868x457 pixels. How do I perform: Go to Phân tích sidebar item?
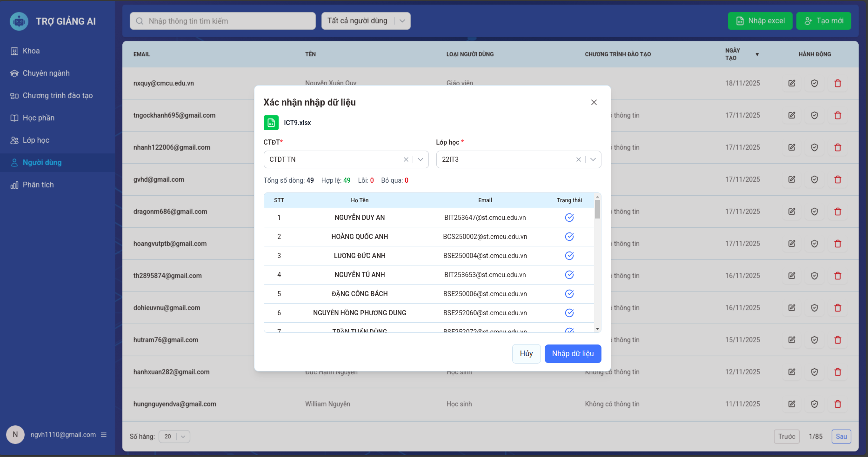[38, 185]
